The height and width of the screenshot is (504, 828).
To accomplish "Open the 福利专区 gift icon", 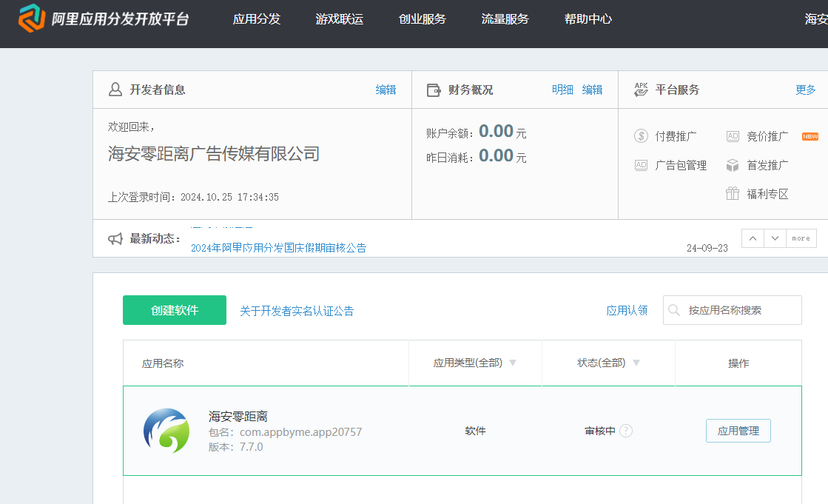I will click(x=733, y=193).
